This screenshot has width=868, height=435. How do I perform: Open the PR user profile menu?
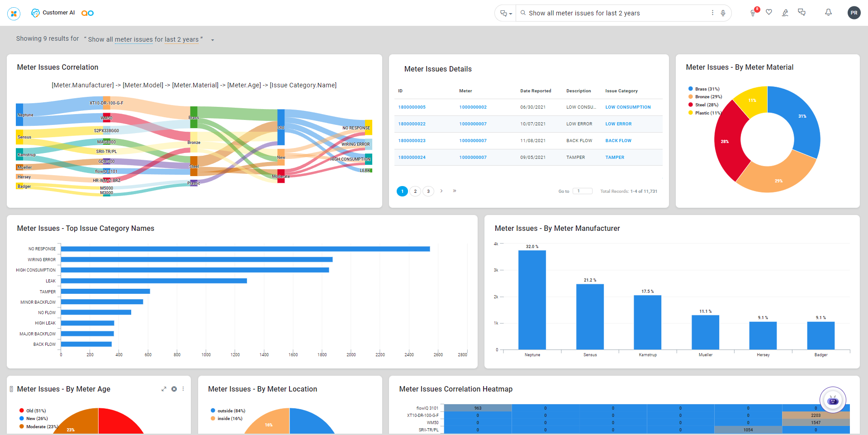coord(854,13)
